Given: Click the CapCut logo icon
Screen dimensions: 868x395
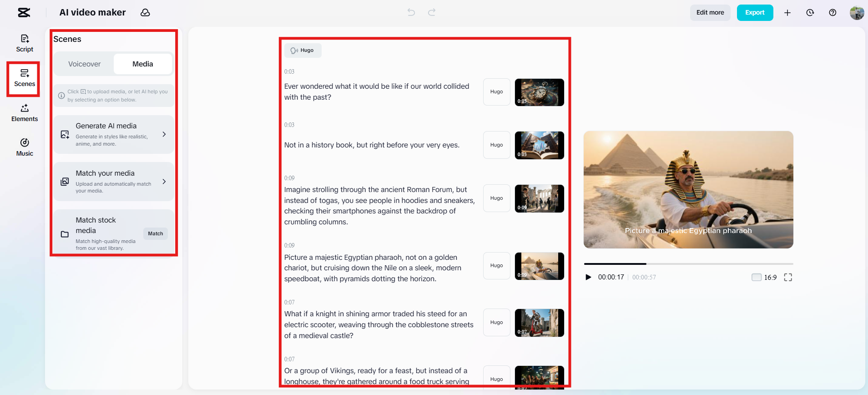Looking at the screenshot, I should point(24,12).
